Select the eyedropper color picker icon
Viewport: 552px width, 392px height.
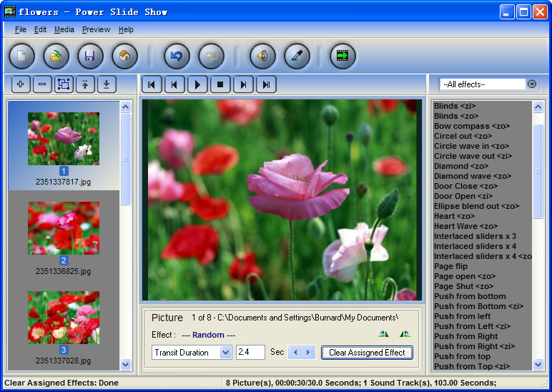point(297,56)
